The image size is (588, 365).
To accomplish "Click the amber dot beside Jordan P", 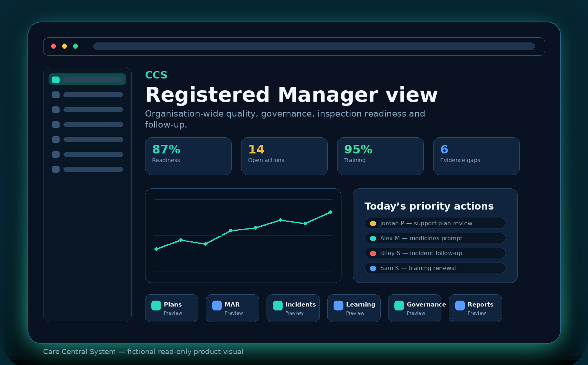I will [x=373, y=223].
